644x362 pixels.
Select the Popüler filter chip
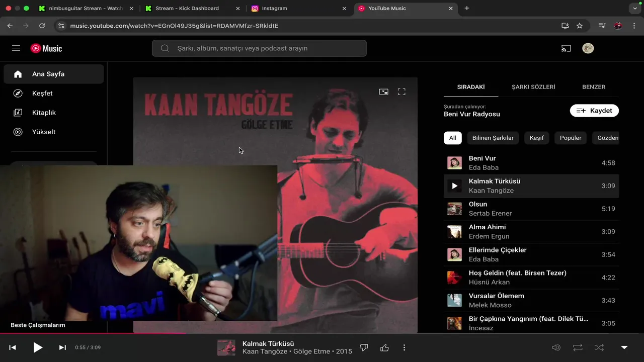coord(571,138)
